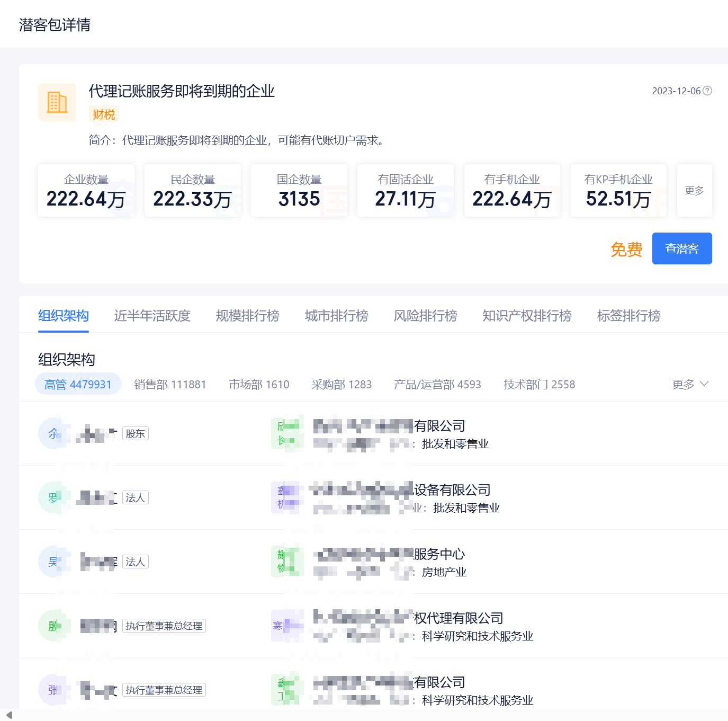The width and height of the screenshot is (728, 721).
Task: Click the 企业数量 222.64万 stat card
Action: [86, 191]
